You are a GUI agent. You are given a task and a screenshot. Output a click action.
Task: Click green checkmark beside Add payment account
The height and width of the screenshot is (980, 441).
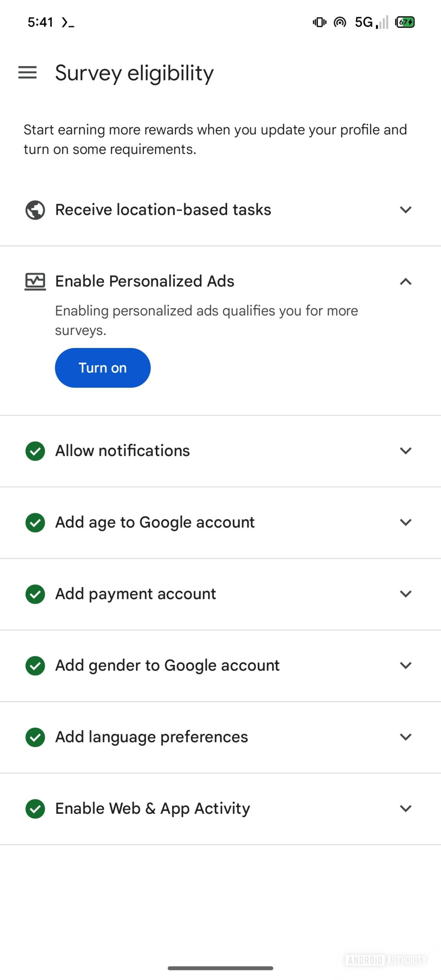[x=35, y=594]
